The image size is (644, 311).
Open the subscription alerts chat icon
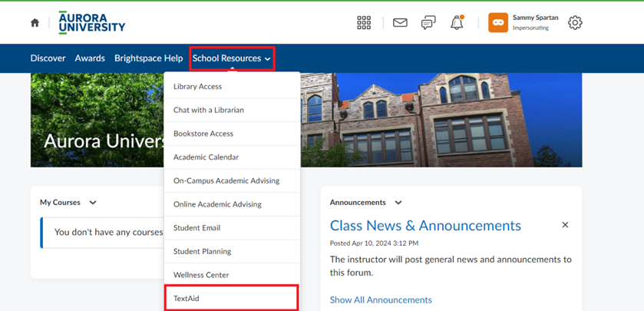click(x=428, y=23)
